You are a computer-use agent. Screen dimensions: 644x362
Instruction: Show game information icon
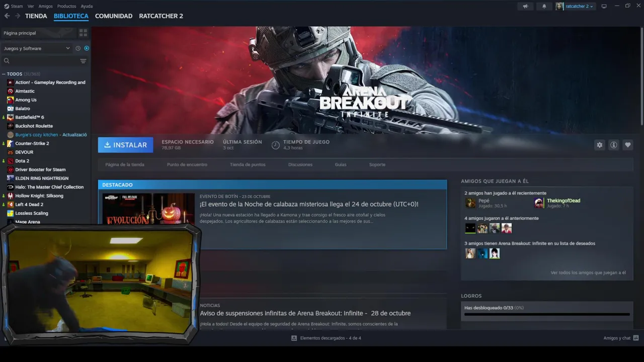tap(614, 145)
